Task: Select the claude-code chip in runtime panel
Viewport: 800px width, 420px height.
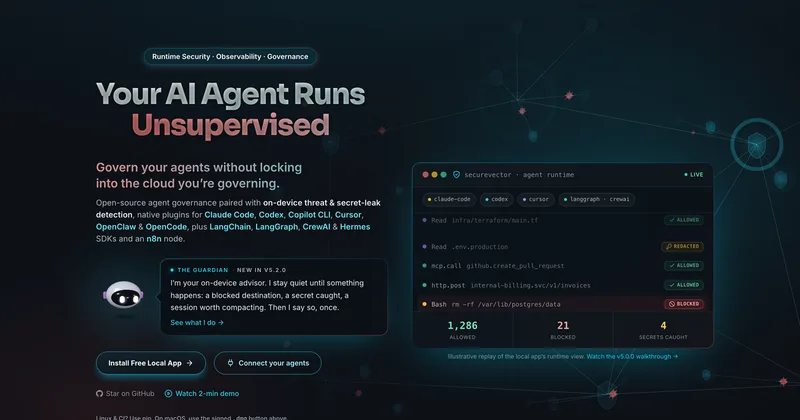Action: [449, 199]
